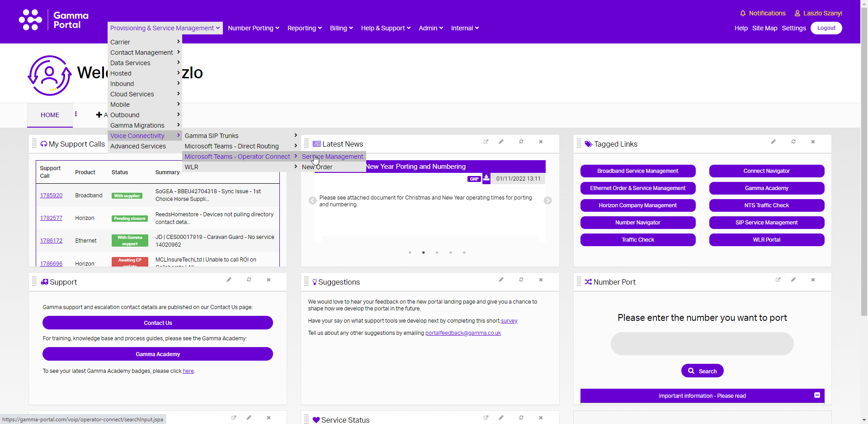Viewport: 868px width, 424px height.
Task: Open the Help & Support dropdown
Action: coord(386,28)
